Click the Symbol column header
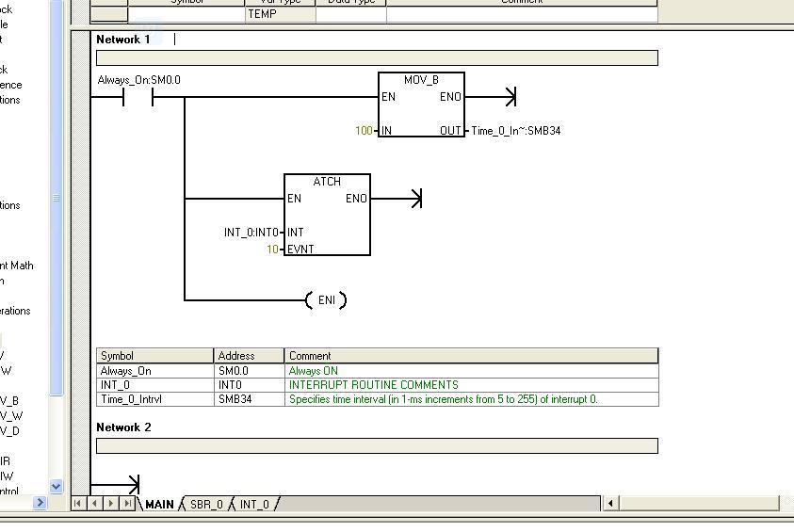The width and height of the screenshot is (794, 532). [155, 356]
